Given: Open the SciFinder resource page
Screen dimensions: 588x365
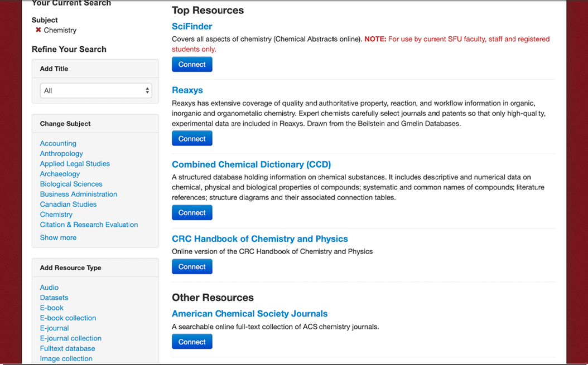Looking at the screenshot, I should 191,26.
